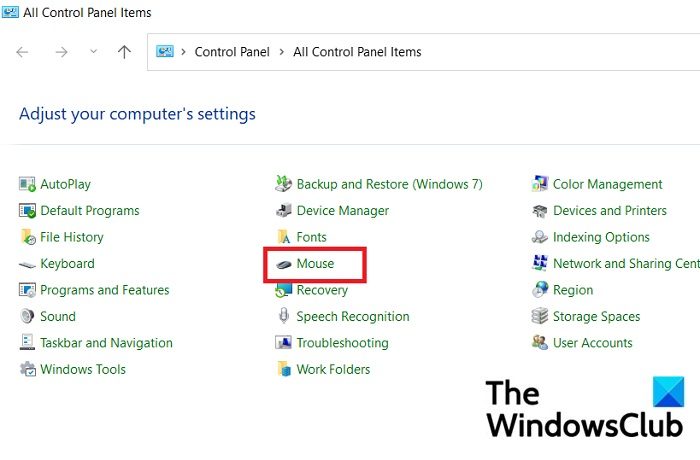
Task: Open the Device Manager link
Action: pos(343,210)
